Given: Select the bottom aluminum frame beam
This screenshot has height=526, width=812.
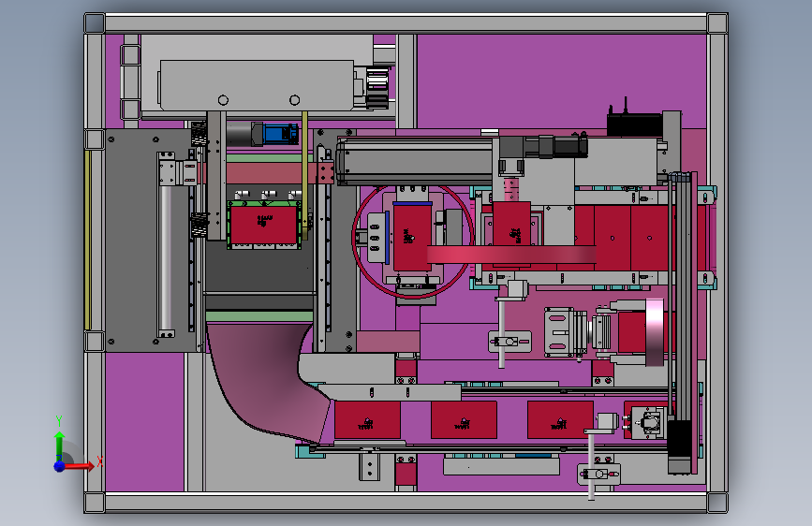Looking at the screenshot, I should [406, 503].
